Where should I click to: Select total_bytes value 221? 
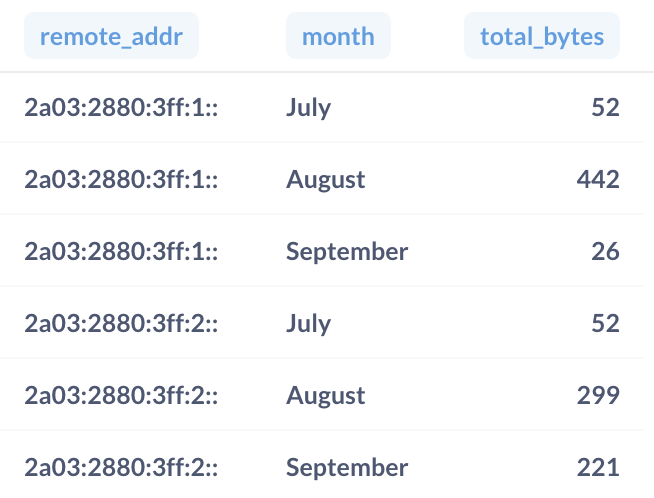[x=598, y=467]
